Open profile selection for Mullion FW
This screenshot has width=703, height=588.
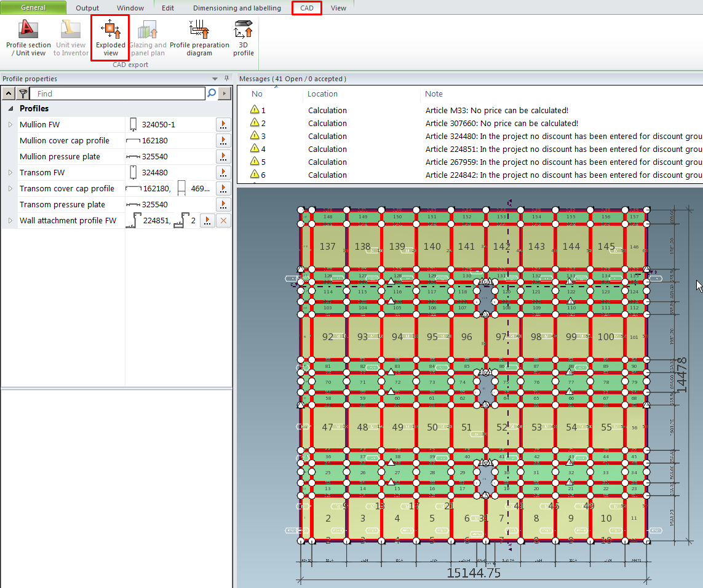click(223, 124)
